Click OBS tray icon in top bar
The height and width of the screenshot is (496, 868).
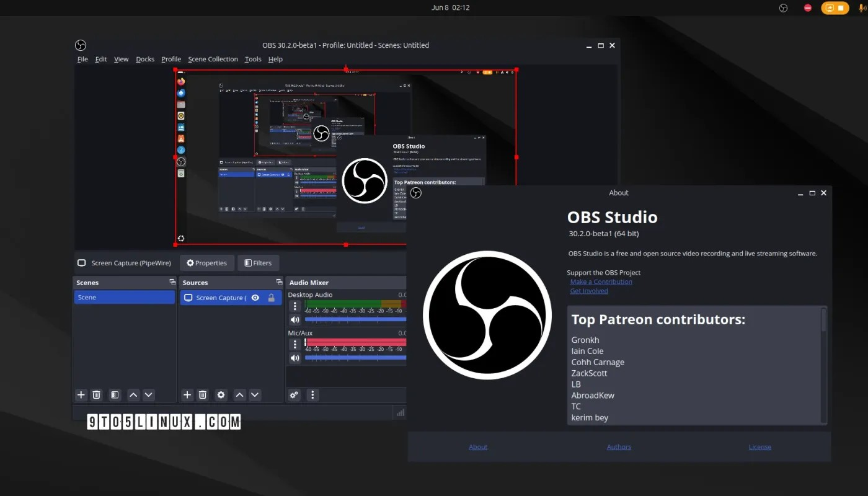(784, 8)
